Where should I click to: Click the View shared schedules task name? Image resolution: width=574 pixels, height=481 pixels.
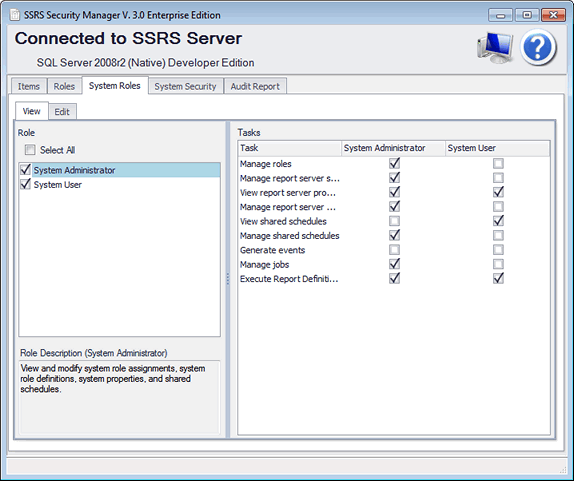(x=283, y=221)
